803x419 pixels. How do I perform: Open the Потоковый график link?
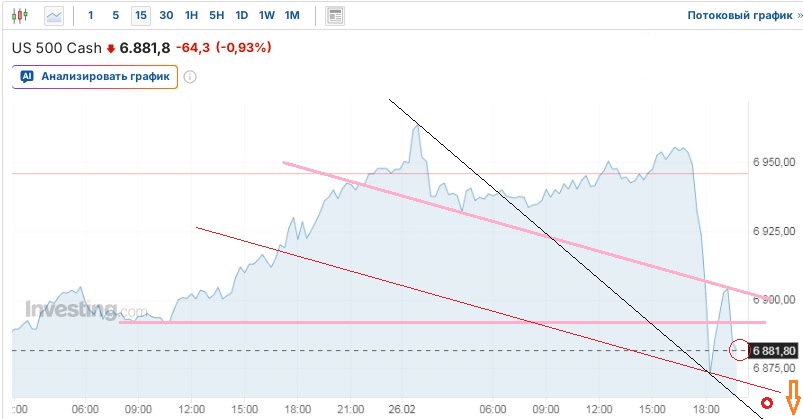737,16
